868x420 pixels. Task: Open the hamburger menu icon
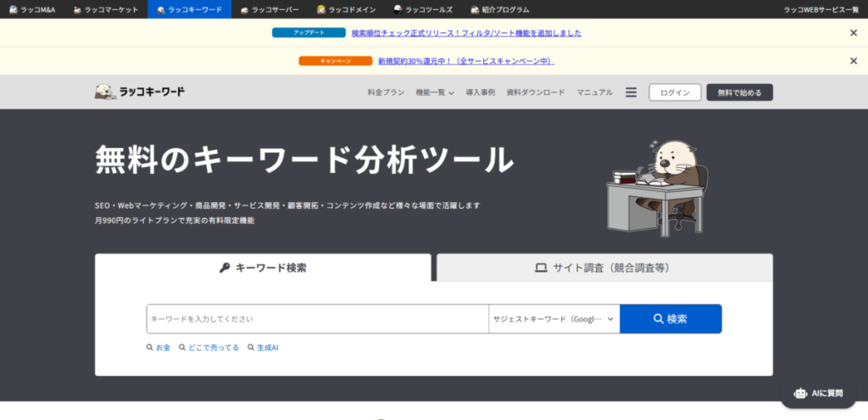click(x=631, y=92)
